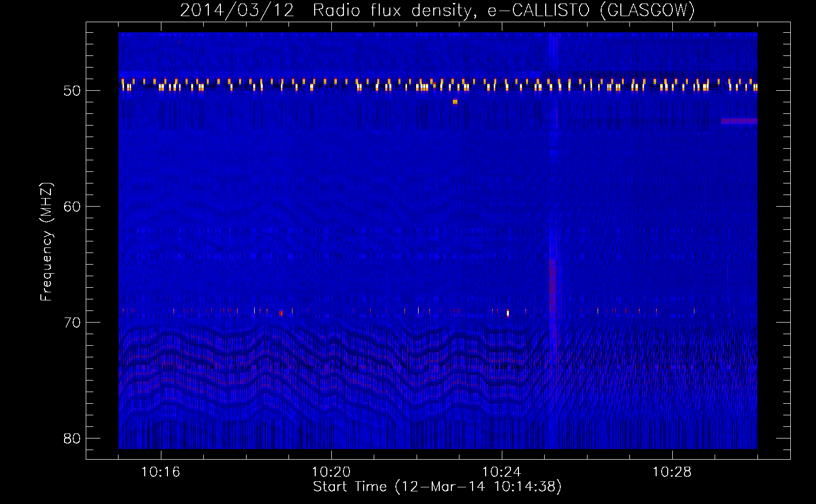Click the plot title "2014/03/12 Radio flux density, e-CALLISTO (GLASGOW)"
816x504 pixels.
tap(437, 10)
